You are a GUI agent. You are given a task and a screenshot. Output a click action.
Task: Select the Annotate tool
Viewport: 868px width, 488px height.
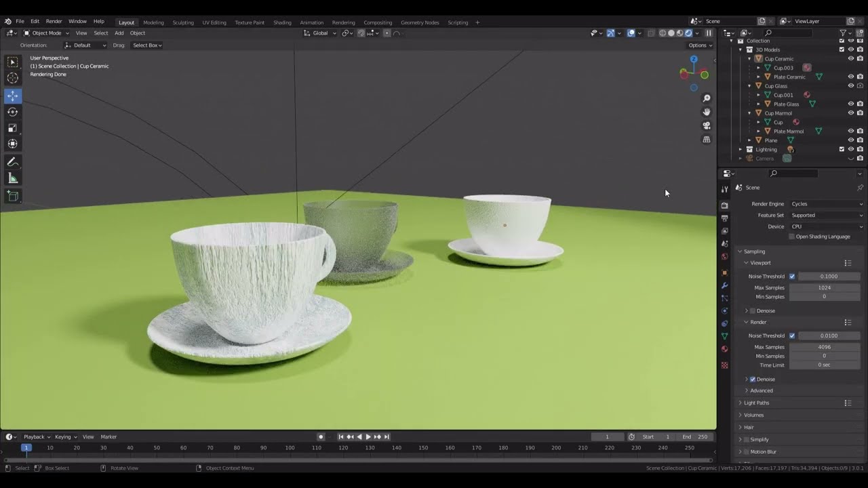point(12,162)
